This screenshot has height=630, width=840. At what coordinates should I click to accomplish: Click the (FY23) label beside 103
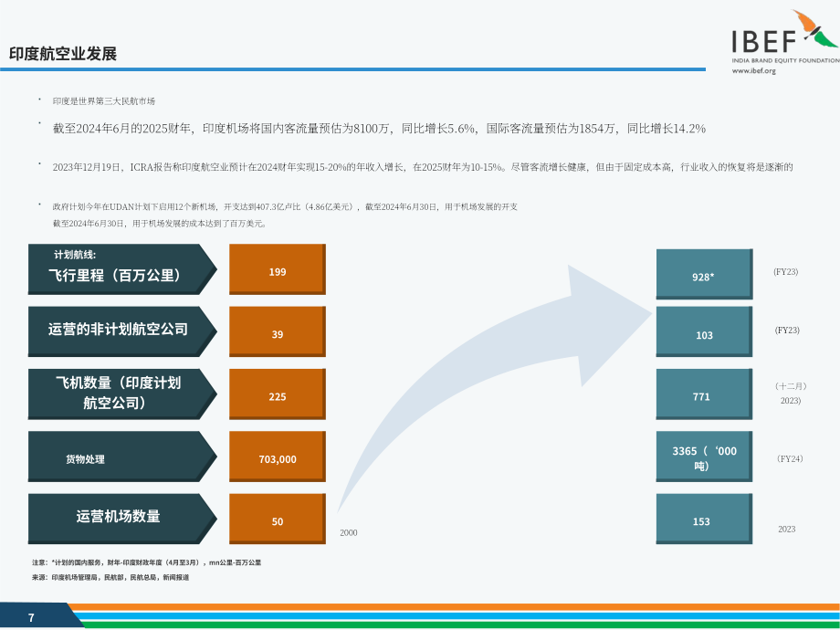click(787, 330)
